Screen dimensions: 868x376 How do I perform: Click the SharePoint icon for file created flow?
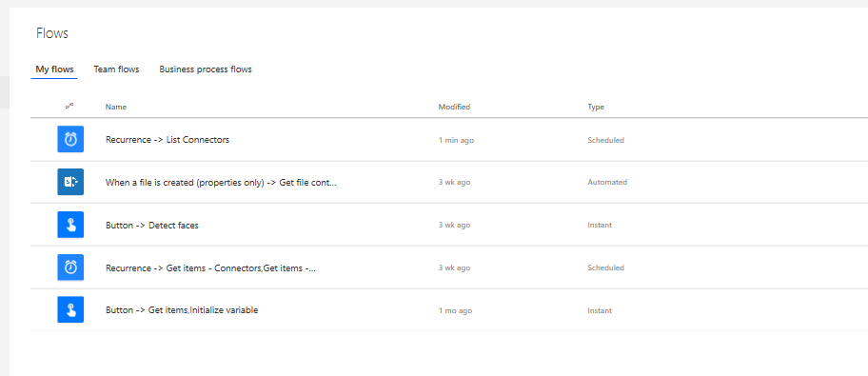pyautogui.click(x=70, y=182)
